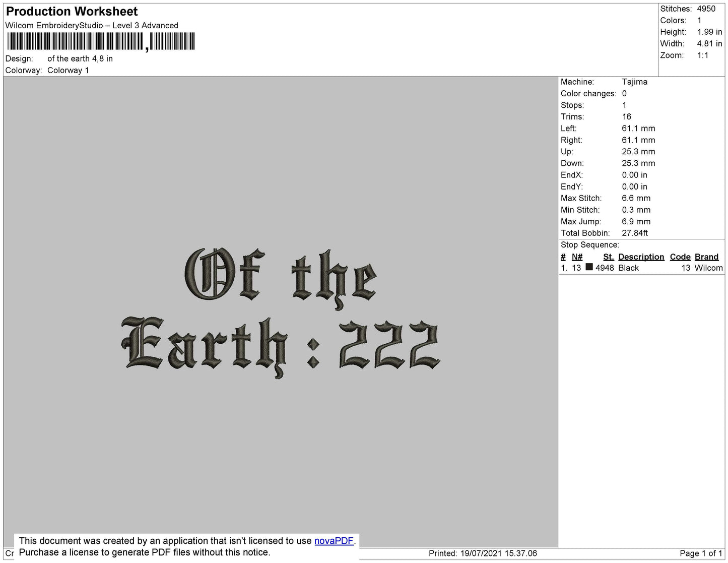Select the "Brand" column header
728x563 pixels.
706,257
